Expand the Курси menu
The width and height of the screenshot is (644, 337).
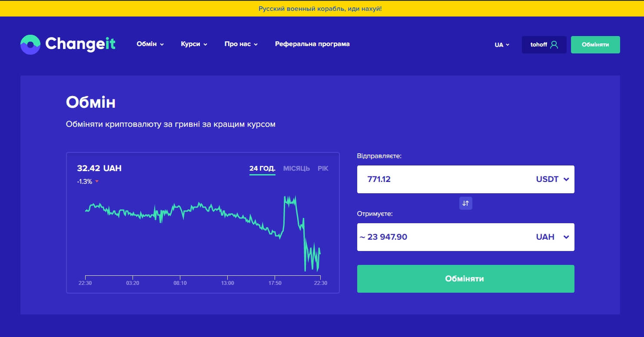click(x=194, y=44)
